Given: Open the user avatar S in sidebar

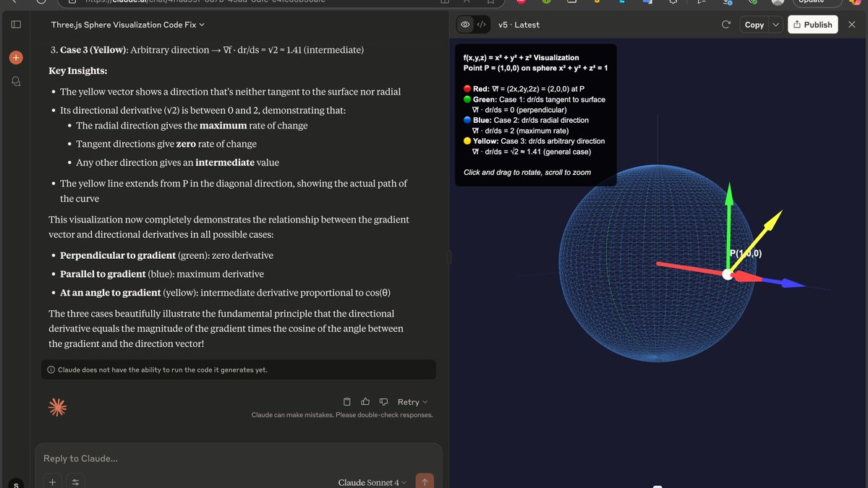Looking at the screenshot, I should click(x=16, y=483).
